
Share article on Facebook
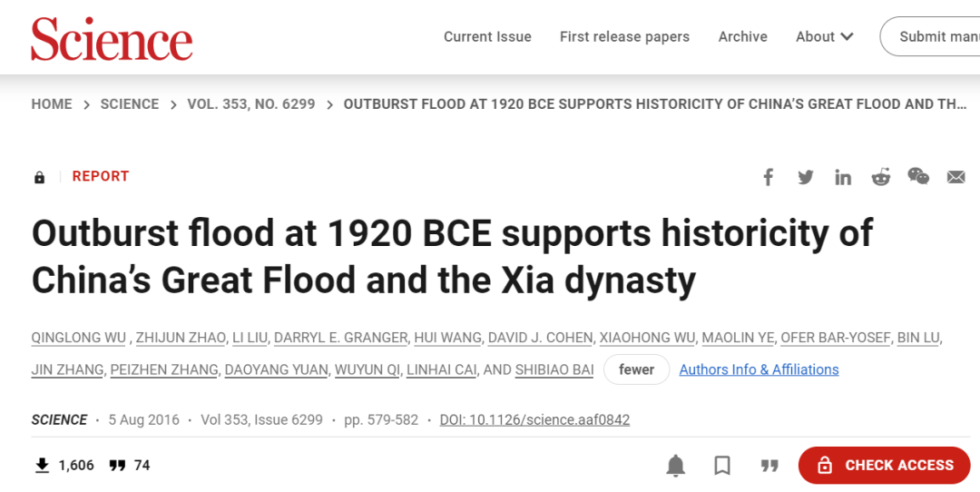point(769,177)
